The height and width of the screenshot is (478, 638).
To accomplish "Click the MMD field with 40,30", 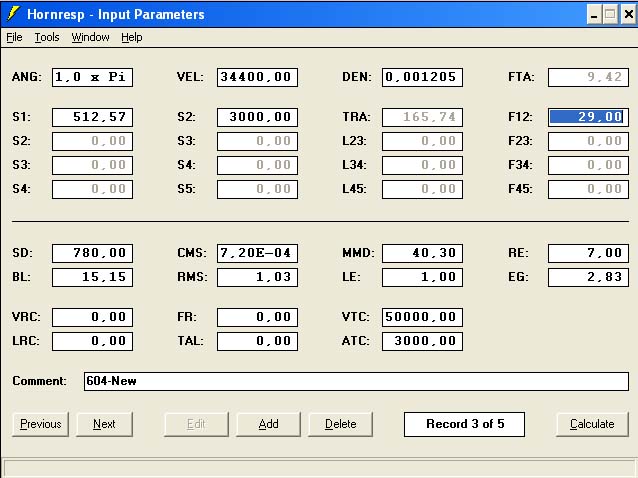I will point(422,253).
